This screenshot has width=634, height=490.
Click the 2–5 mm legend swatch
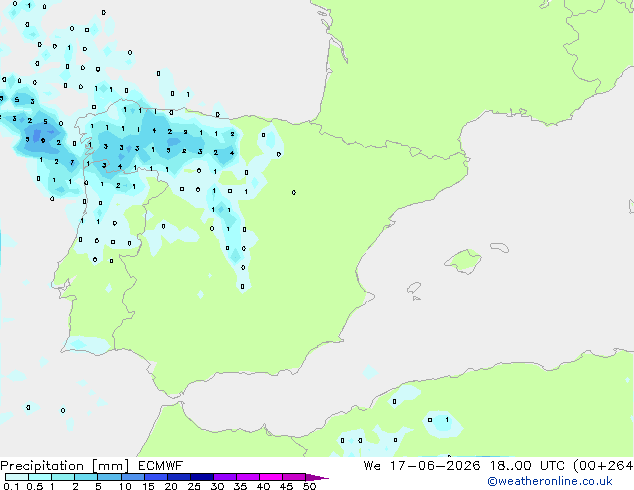86,477
